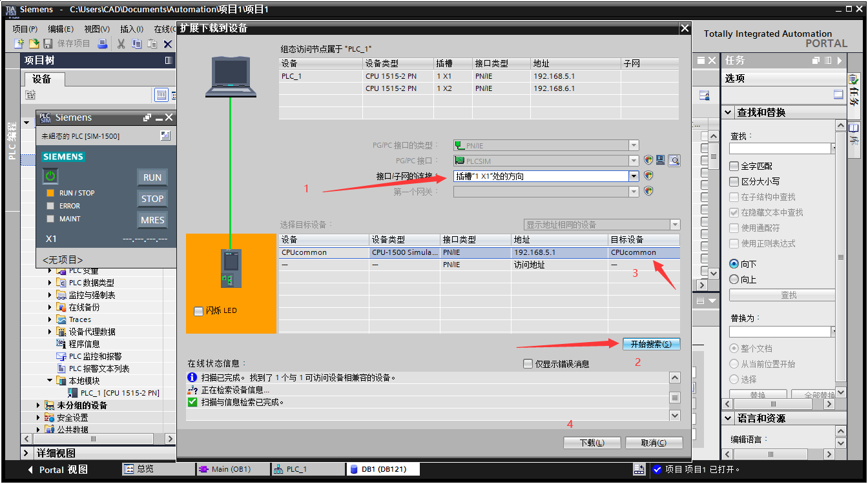
Task: Click the 下载(L) button
Action: (592, 443)
